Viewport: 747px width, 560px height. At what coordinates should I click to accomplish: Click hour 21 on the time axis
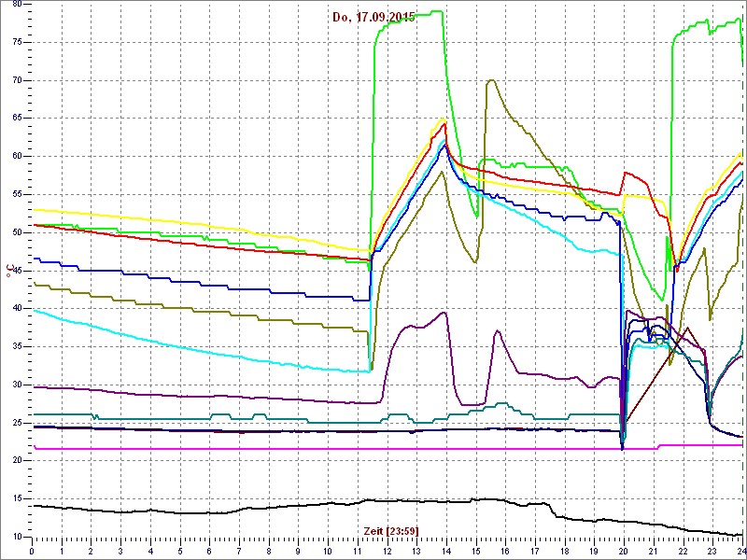click(x=654, y=552)
